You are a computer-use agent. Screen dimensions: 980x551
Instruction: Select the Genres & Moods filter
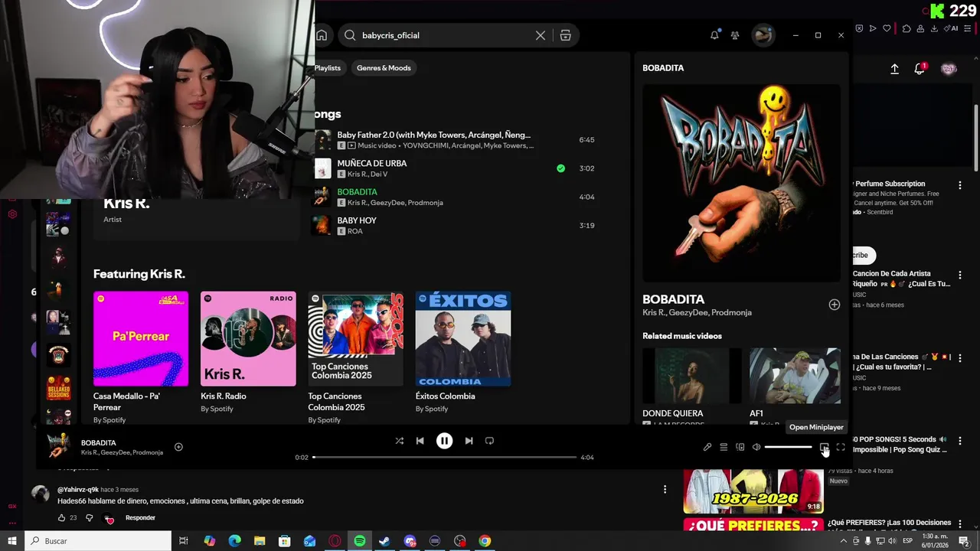pos(384,68)
